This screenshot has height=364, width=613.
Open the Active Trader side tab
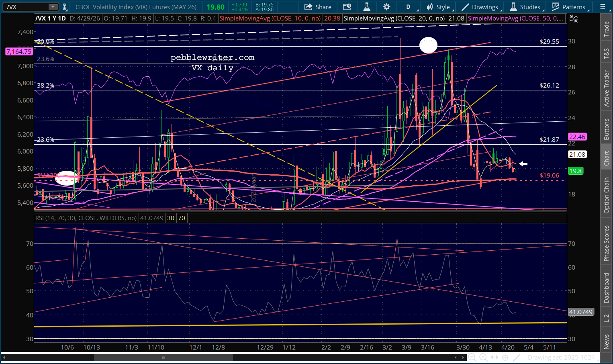click(x=607, y=88)
